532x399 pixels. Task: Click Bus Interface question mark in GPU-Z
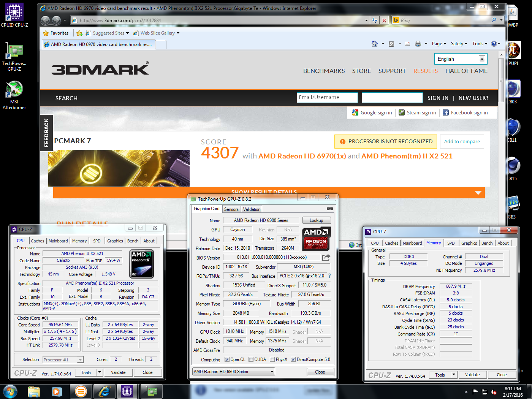pos(329,276)
